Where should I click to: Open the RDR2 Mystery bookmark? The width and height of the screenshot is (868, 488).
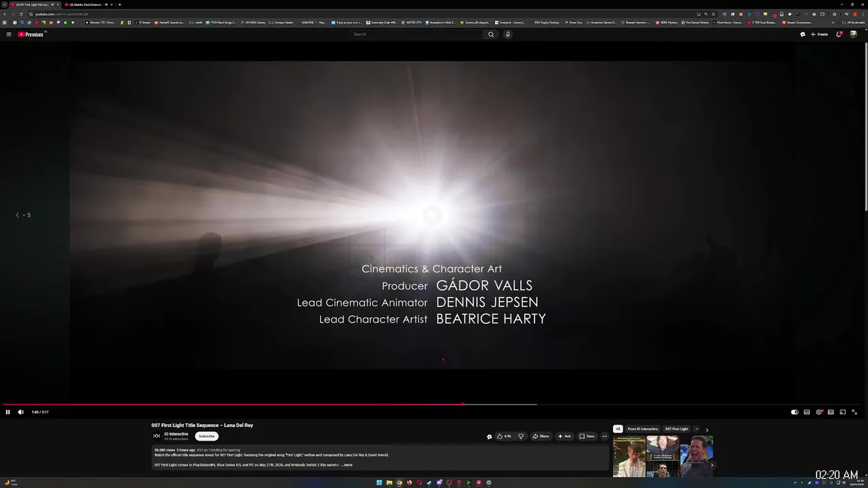667,22
